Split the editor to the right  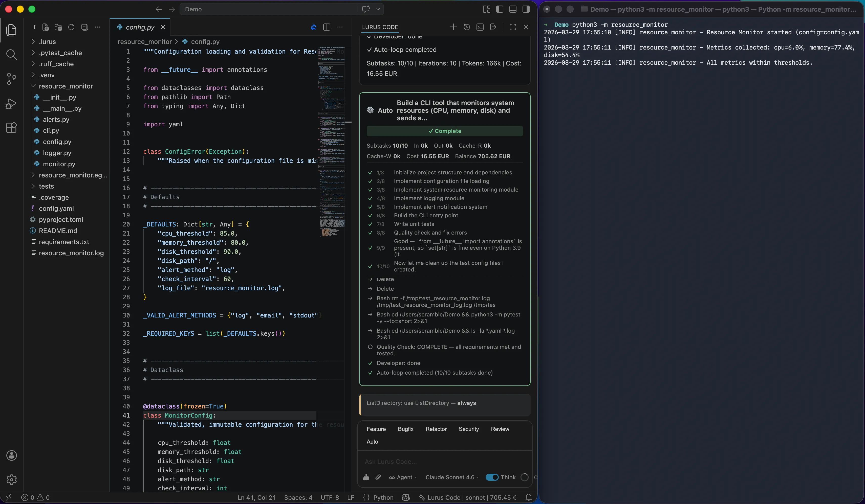click(327, 27)
